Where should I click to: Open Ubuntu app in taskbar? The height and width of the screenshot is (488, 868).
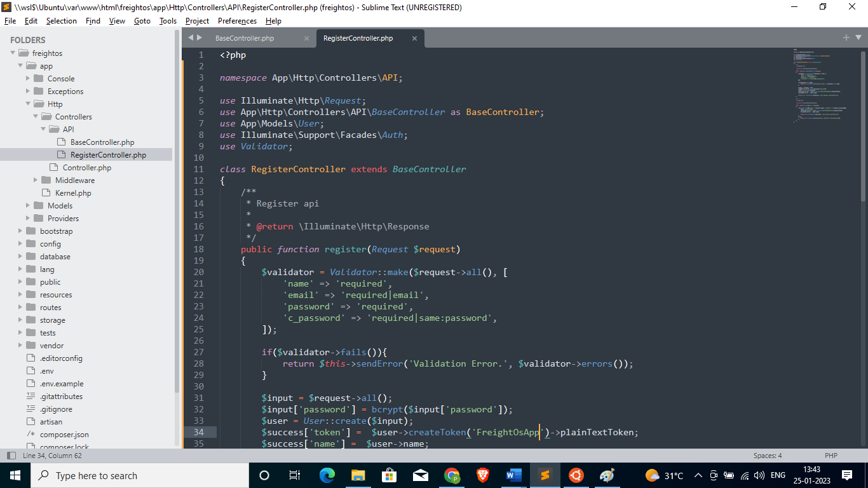point(576,475)
